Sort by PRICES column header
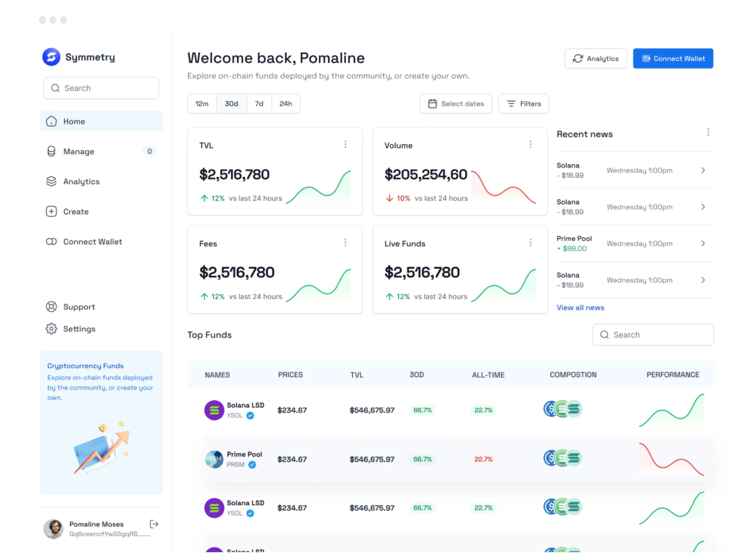Viewport: 754px width, 560px height. (x=290, y=375)
